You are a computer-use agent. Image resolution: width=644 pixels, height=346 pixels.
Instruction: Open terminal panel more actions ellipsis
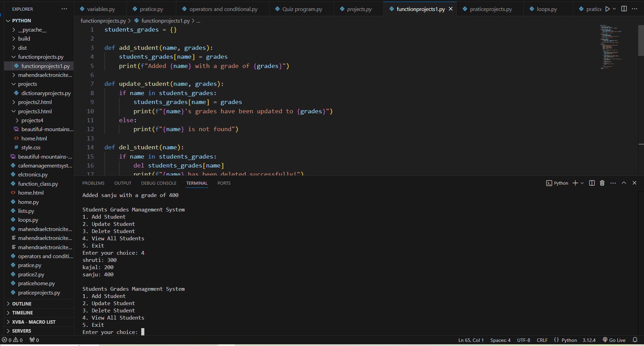(x=613, y=183)
